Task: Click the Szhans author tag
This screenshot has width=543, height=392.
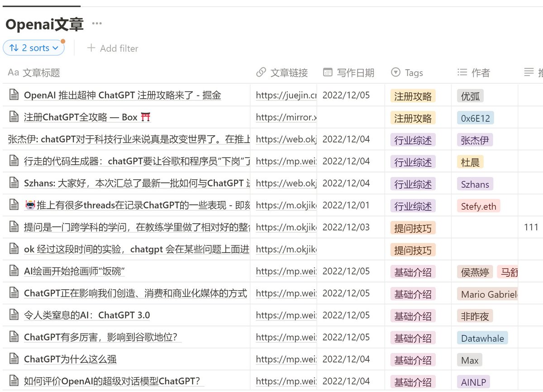Action: (x=475, y=184)
